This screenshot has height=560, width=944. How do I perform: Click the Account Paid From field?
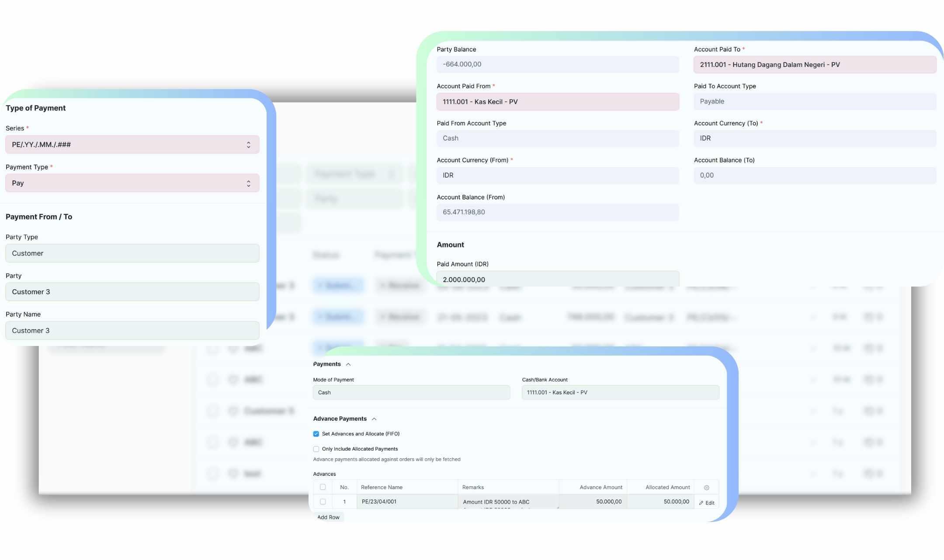point(557,102)
